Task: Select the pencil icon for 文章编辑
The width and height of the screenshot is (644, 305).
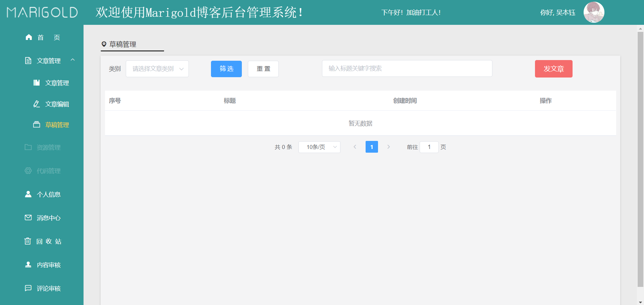Action: tap(37, 104)
